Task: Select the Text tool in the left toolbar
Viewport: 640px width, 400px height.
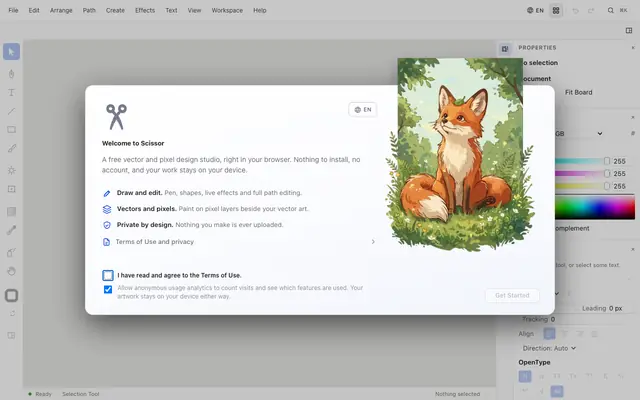Action: click(x=11, y=92)
